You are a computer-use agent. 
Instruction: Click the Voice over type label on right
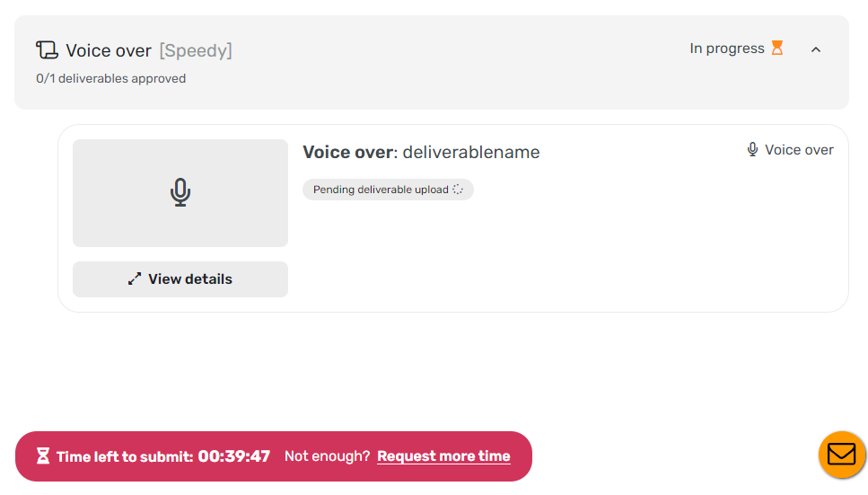point(799,150)
